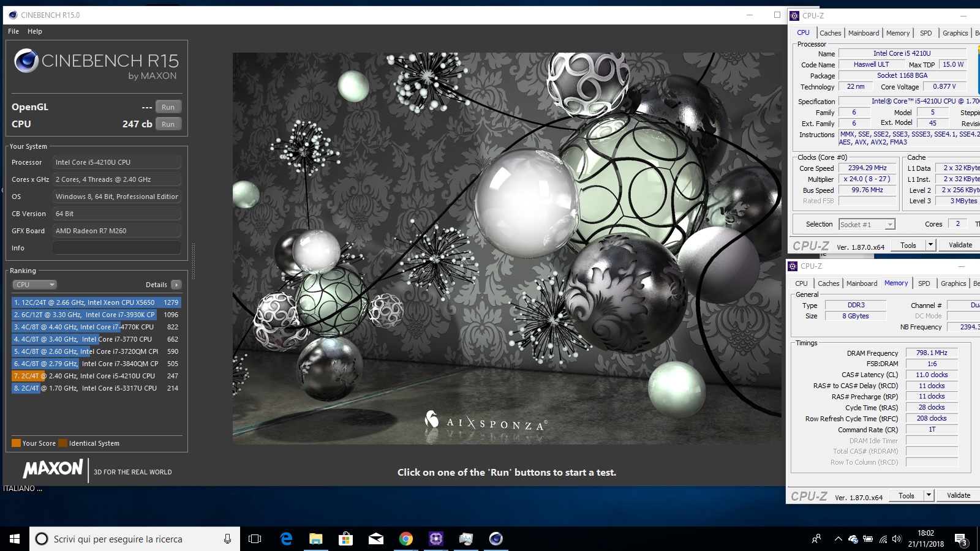Click Tools button in upper CPU-Z window

click(x=908, y=245)
